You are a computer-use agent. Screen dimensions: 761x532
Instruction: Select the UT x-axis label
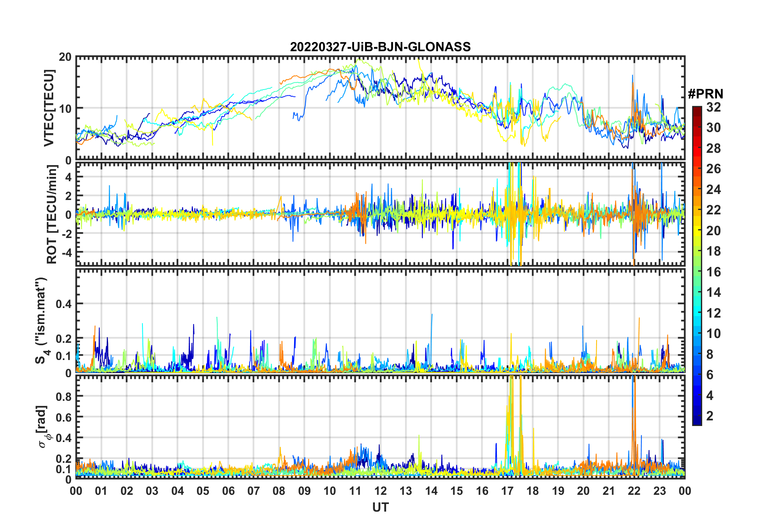point(380,507)
